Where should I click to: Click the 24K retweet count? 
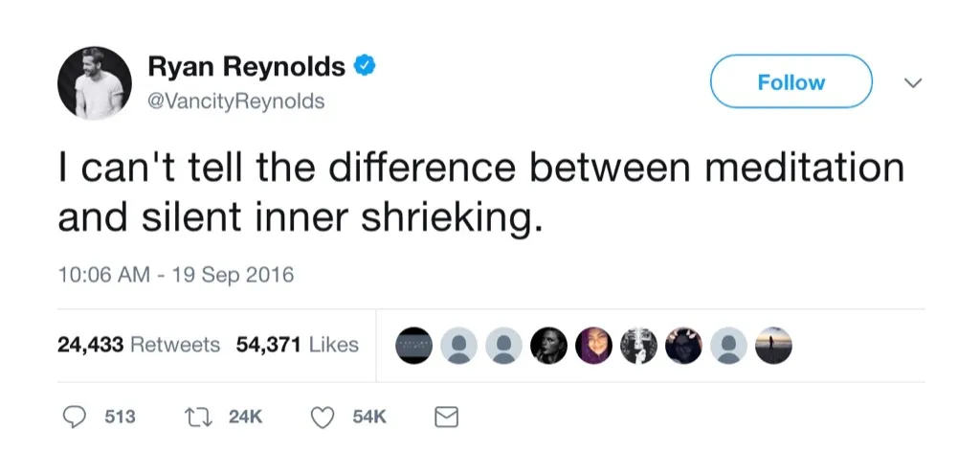coord(246,418)
